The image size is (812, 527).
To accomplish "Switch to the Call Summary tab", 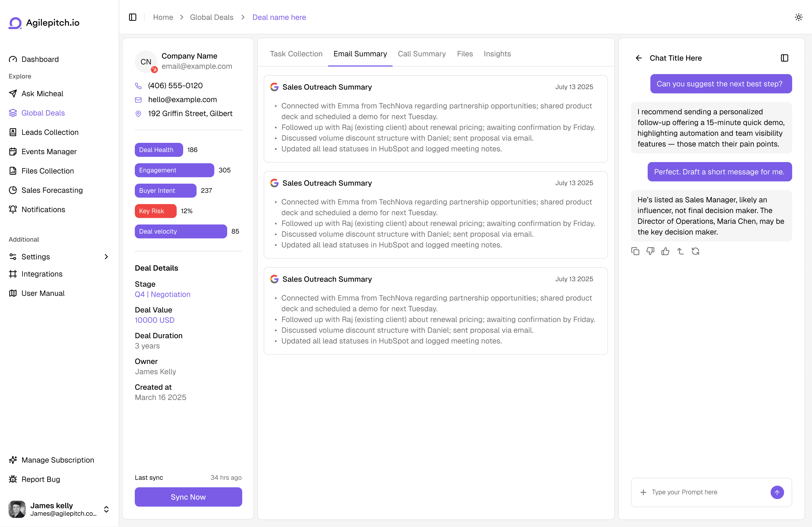I will pyautogui.click(x=421, y=54).
